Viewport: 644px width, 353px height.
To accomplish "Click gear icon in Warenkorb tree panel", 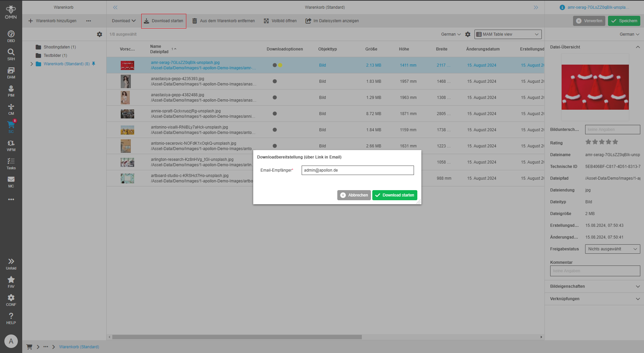I will (x=100, y=34).
